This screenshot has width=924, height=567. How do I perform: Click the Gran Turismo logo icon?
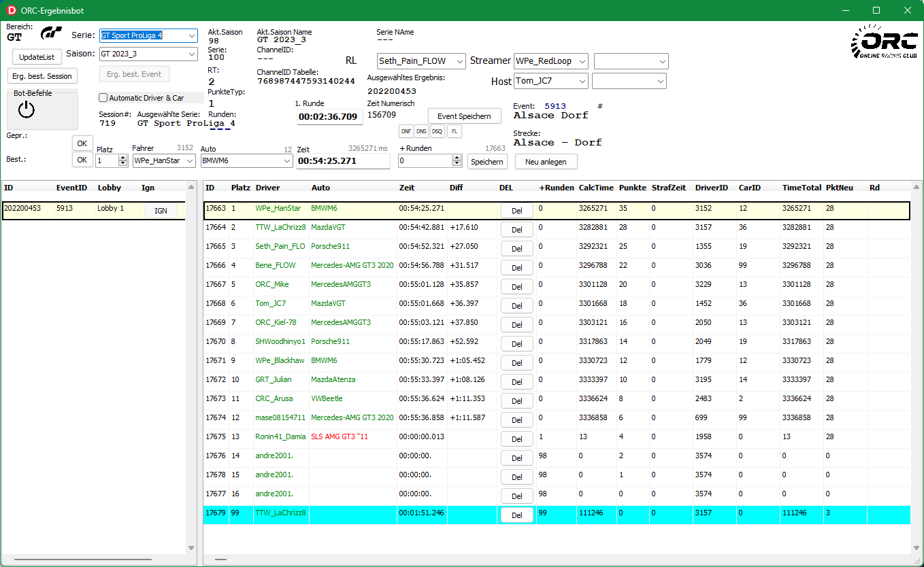tap(51, 33)
